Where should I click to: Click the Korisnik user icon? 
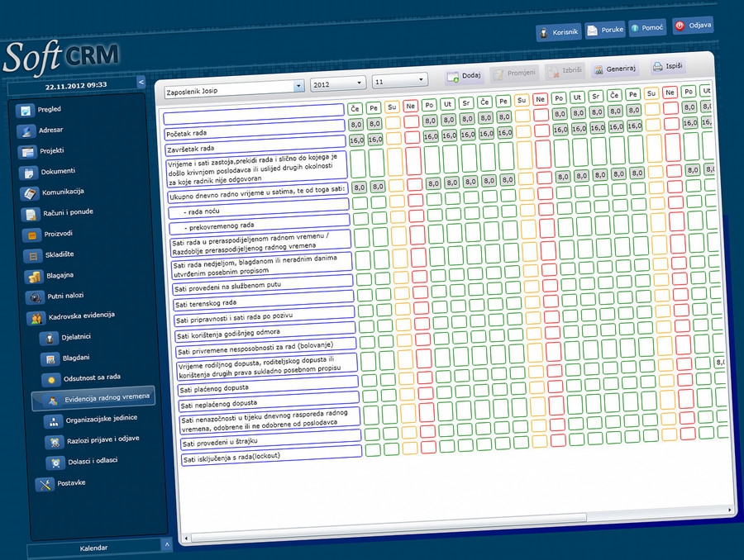[544, 33]
